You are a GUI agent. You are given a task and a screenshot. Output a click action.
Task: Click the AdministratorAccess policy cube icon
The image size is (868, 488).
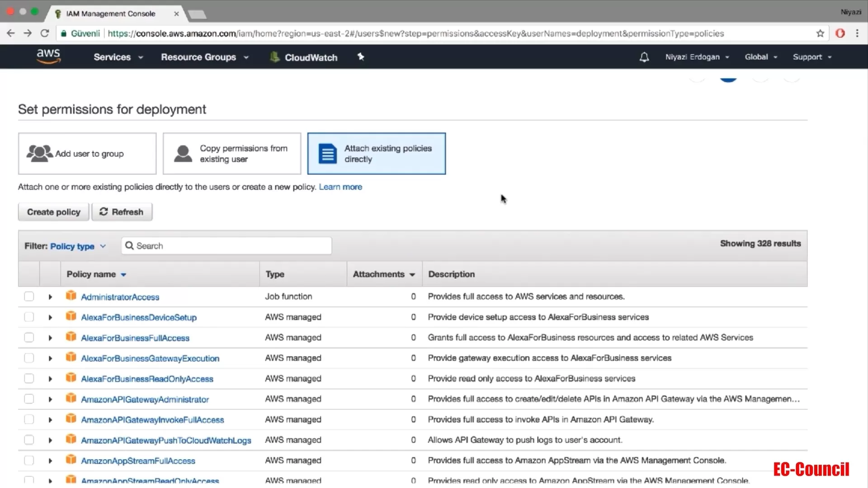click(x=71, y=295)
